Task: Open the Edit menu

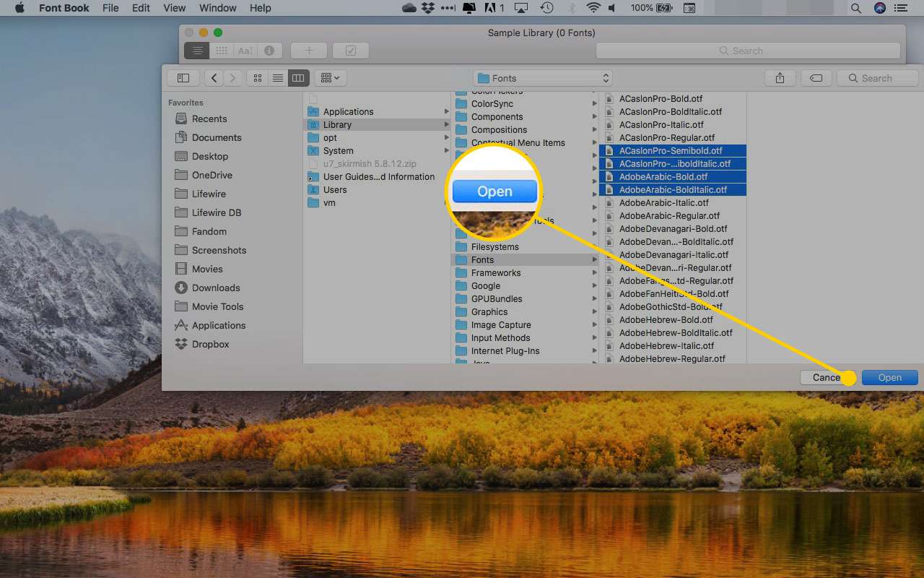Action: (x=141, y=8)
